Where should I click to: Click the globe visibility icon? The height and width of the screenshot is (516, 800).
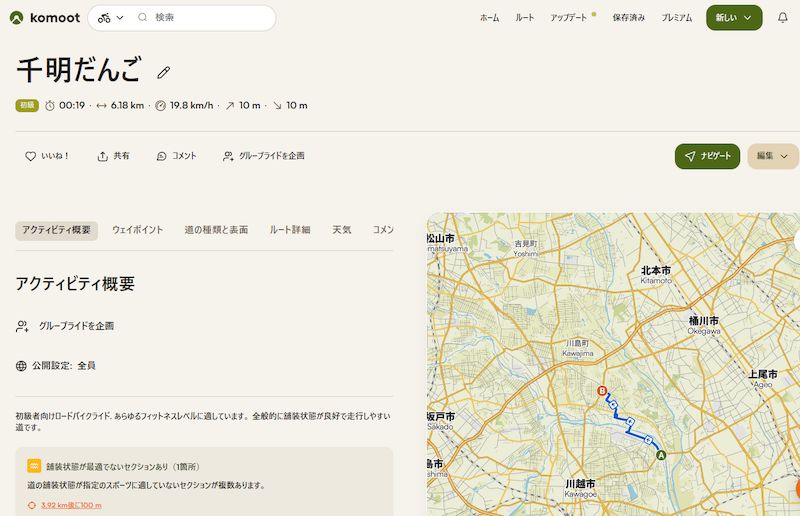click(x=21, y=366)
